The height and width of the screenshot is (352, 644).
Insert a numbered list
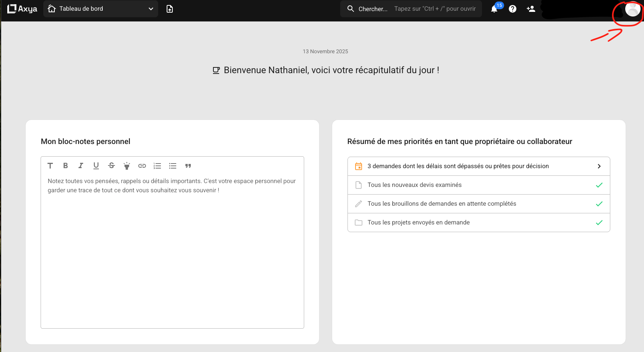pos(157,166)
